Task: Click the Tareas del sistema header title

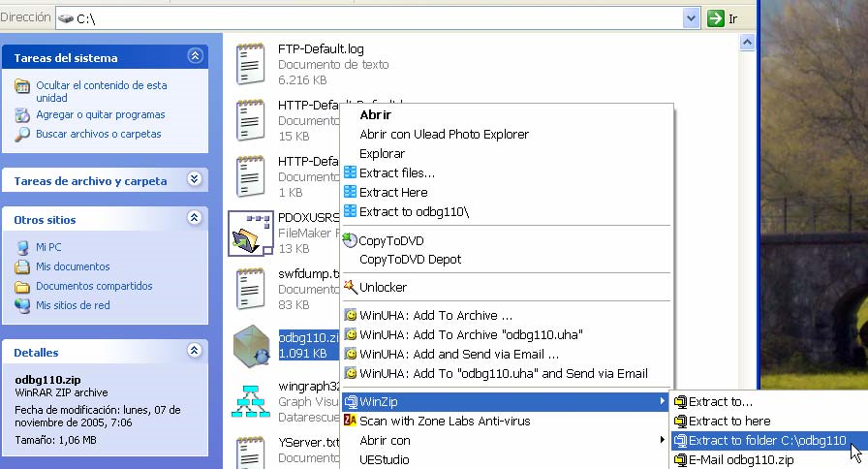Action: point(66,57)
